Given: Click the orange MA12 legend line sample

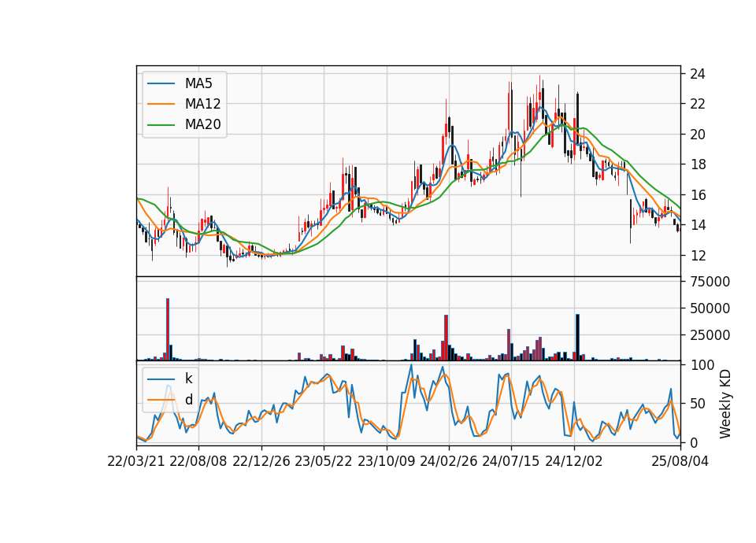Looking at the screenshot, I should [161, 104].
